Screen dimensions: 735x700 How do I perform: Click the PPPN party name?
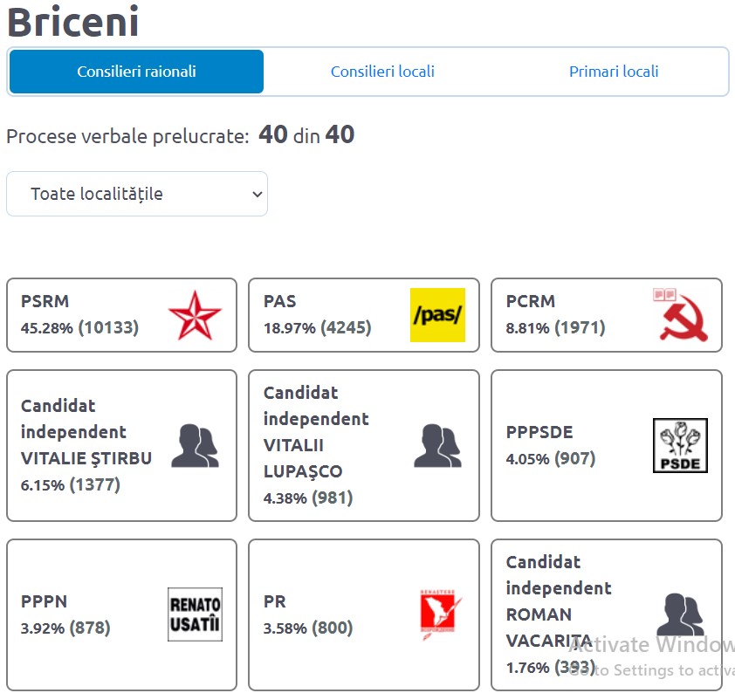click(44, 601)
